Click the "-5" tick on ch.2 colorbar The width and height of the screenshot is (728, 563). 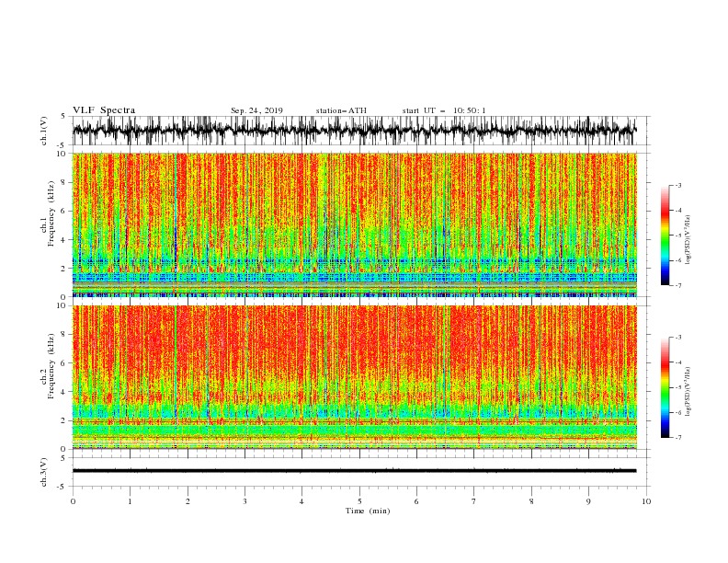pos(678,387)
